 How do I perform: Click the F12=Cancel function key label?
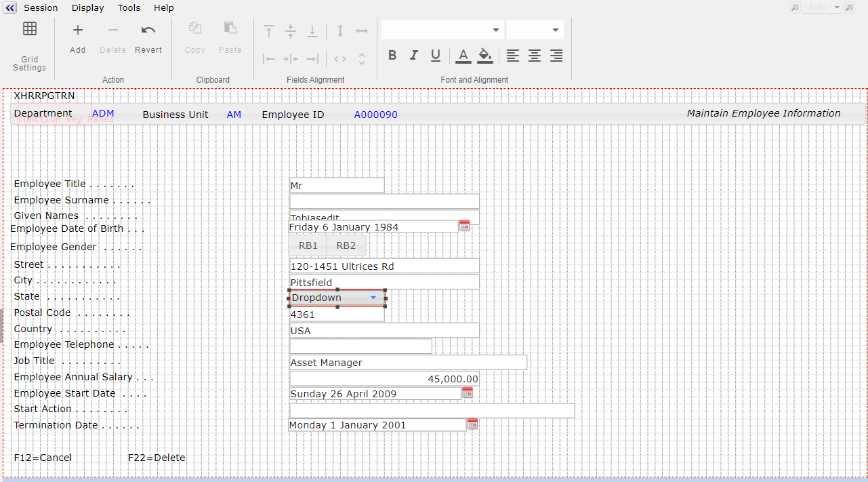click(43, 458)
